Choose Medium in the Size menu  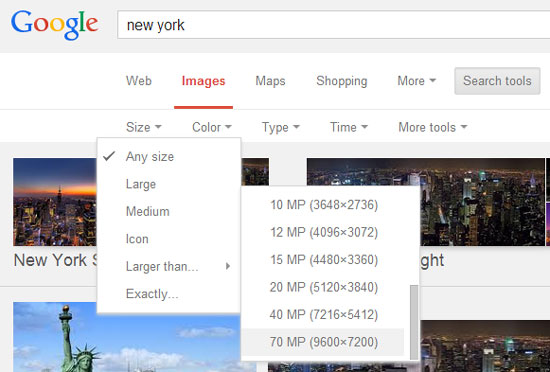point(169,211)
